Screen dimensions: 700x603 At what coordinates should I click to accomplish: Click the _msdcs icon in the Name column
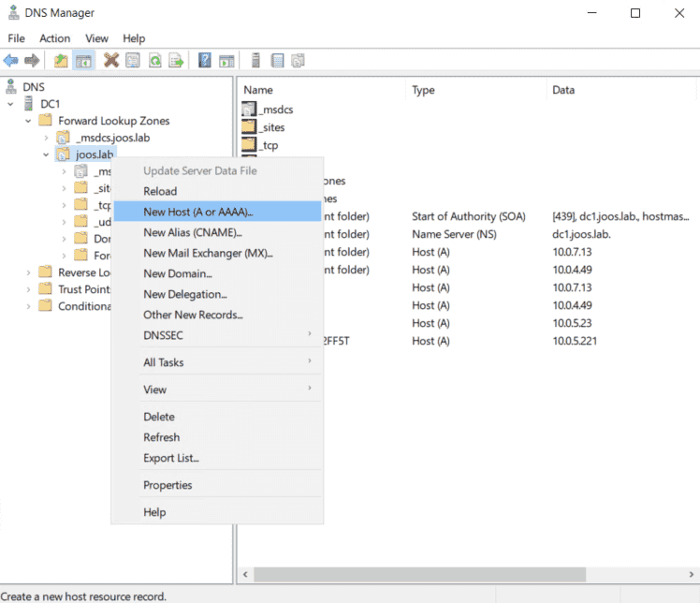pyautogui.click(x=249, y=109)
